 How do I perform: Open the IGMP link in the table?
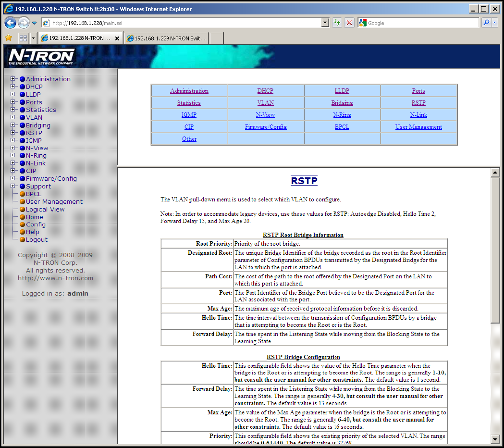pyautogui.click(x=189, y=115)
